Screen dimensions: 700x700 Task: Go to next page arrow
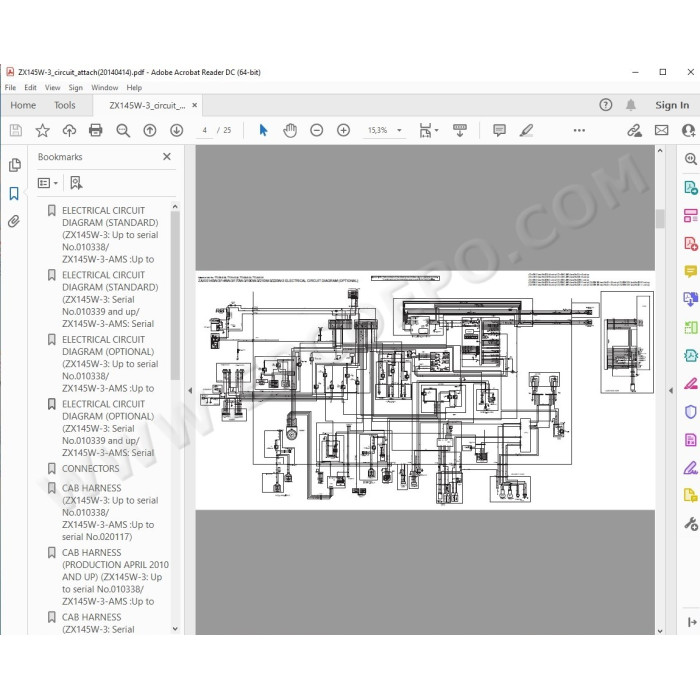click(x=177, y=130)
